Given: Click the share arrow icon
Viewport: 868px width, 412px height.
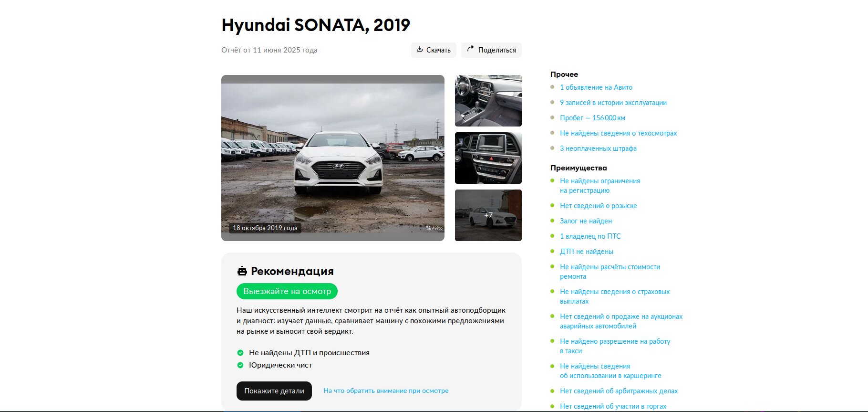Looking at the screenshot, I should click(470, 49).
